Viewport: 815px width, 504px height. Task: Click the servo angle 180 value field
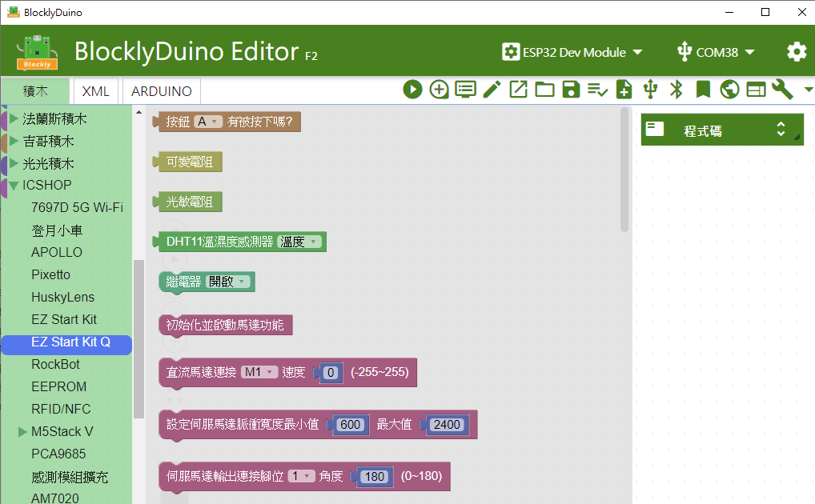point(375,477)
